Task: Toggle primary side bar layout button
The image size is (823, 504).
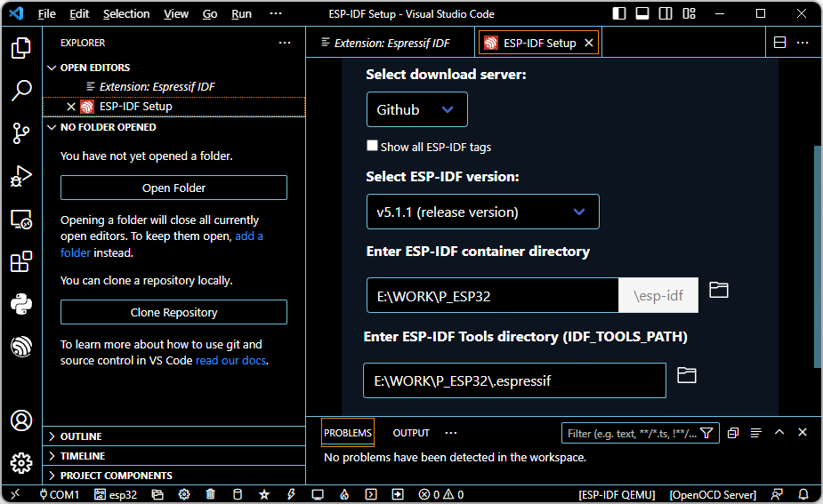Action: (x=619, y=13)
